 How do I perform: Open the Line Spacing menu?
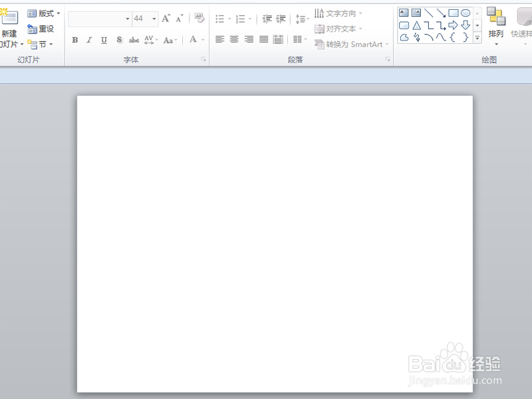[x=302, y=19]
